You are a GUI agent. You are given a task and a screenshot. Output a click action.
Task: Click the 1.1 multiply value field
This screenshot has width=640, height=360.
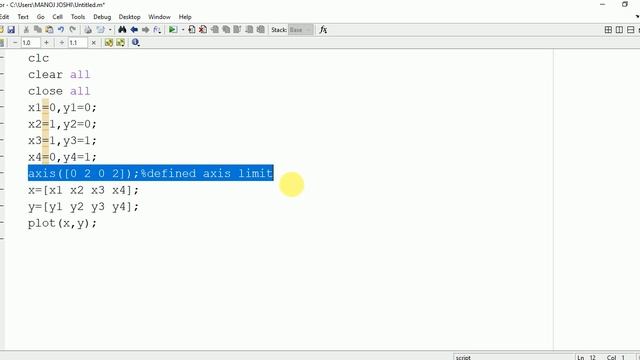(x=77, y=42)
